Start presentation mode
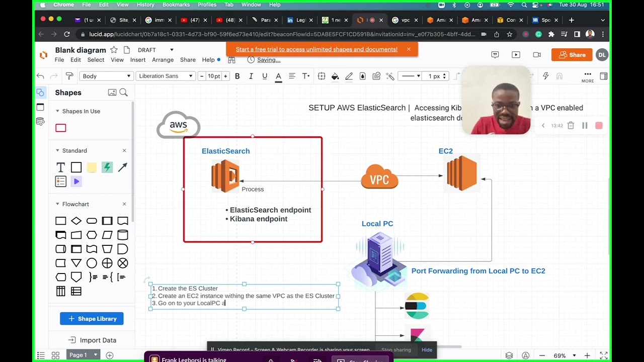Image resolution: width=644 pixels, height=362 pixels. 516,55
